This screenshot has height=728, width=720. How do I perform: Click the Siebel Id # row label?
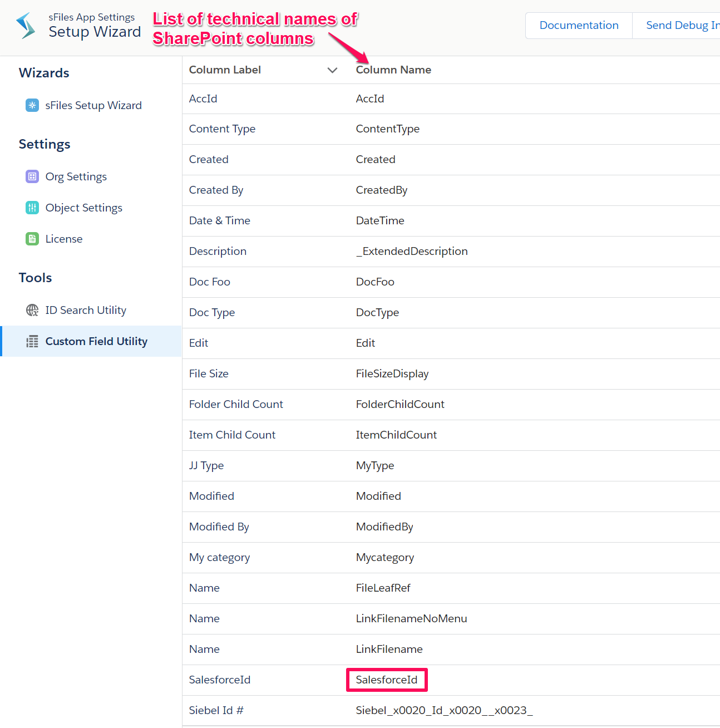216,710
